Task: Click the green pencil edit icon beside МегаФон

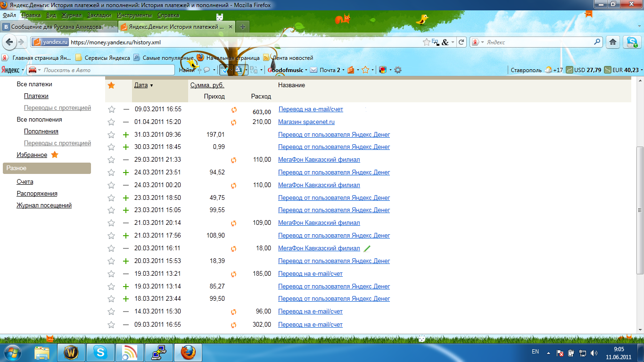Action: click(367, 248)
